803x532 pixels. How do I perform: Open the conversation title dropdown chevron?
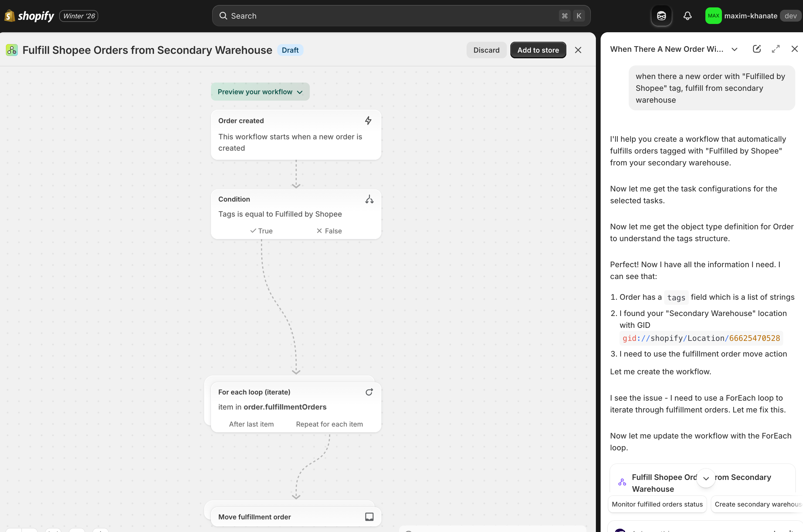[x=734, y=49]
